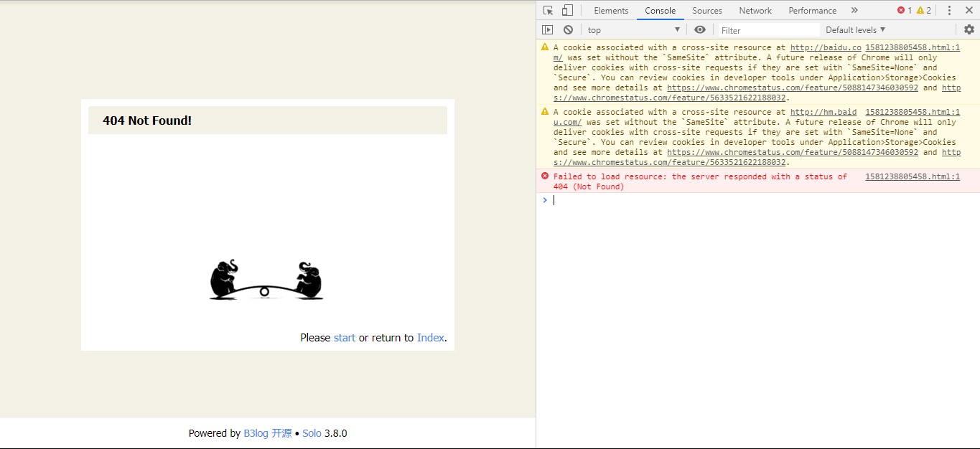
Task: Open the 'top' JavaScript context dropdown
Action: 633,29
